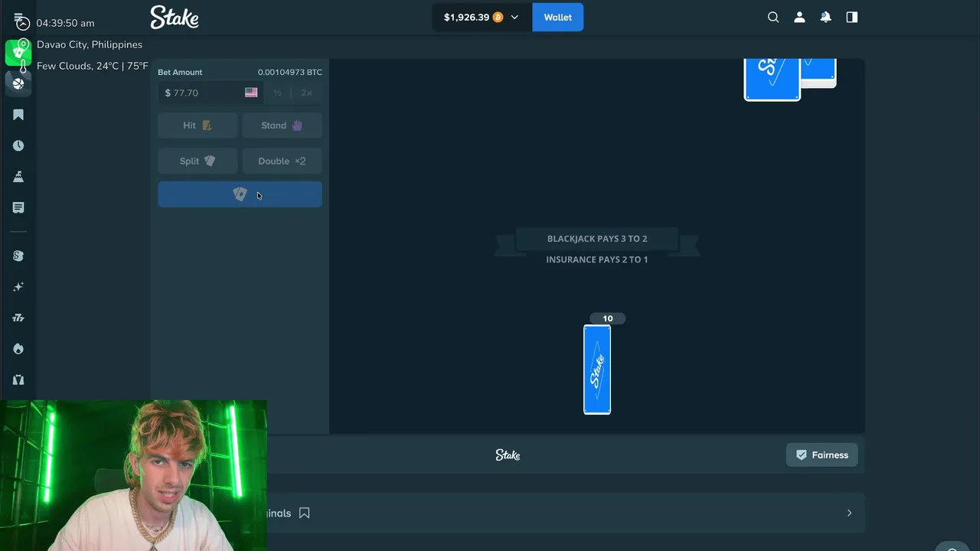Click the card deck at top right
Screen dimensions: 980x551
click(x=789, y=79)
